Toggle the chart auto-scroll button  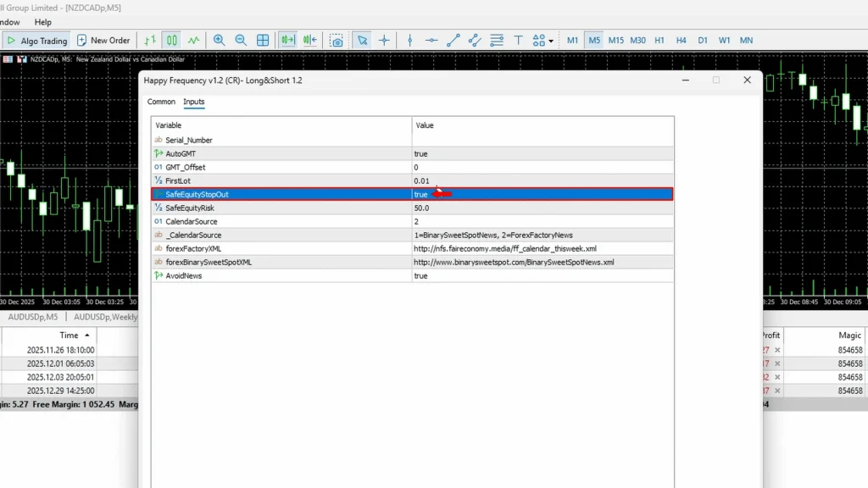click(288, 40)
